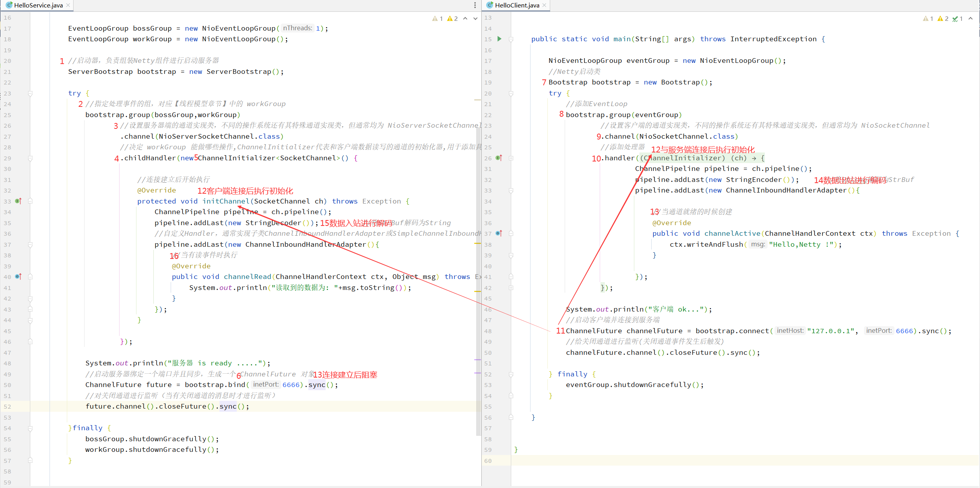
Task: Close the HelloService.java tab
Action: pyautogui.click(x=68, y=5)
